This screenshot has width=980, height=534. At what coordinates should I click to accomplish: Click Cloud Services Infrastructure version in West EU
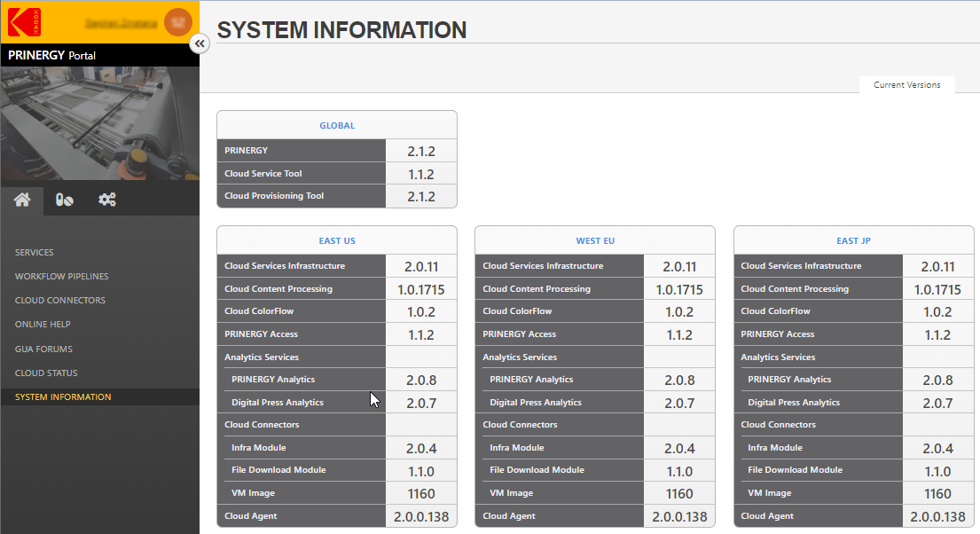pos(679,267)
